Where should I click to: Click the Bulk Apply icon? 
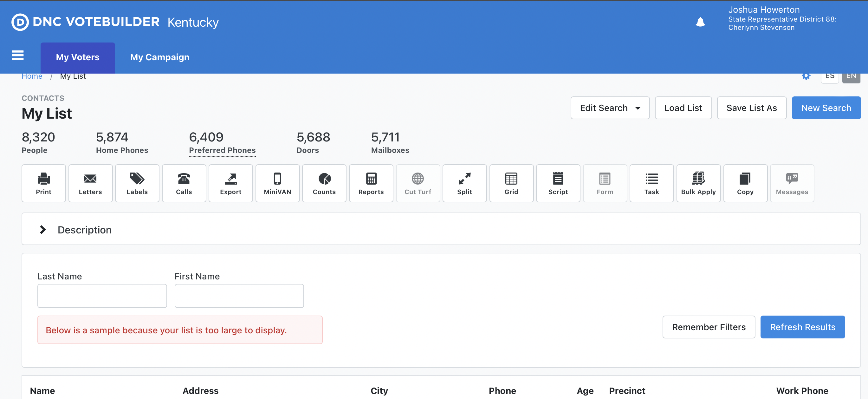pos(698,183)
